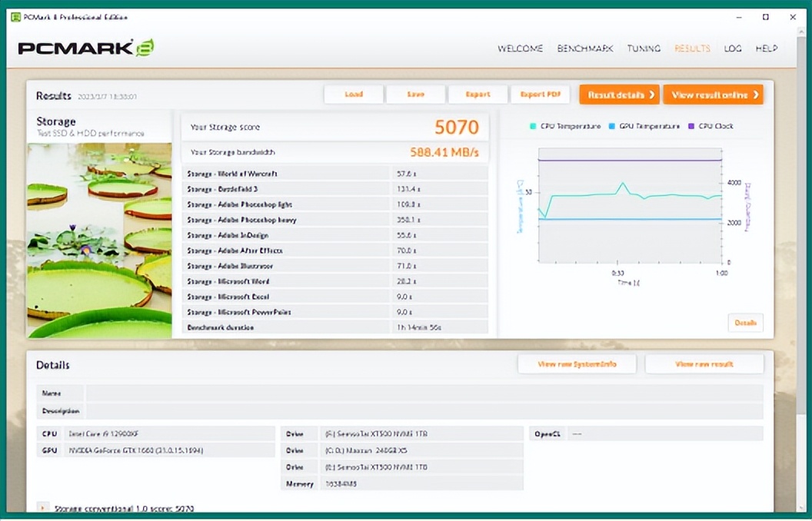Close the PCMark 8 window
The image size is (812, 521).
click(x=793, y=17)
